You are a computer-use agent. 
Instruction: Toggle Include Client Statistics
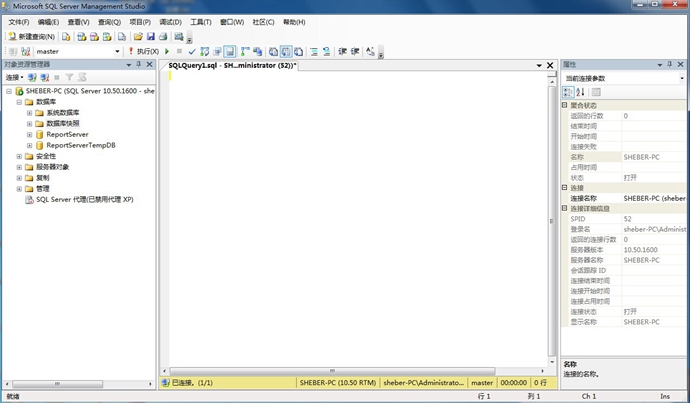tap(257, 51)
